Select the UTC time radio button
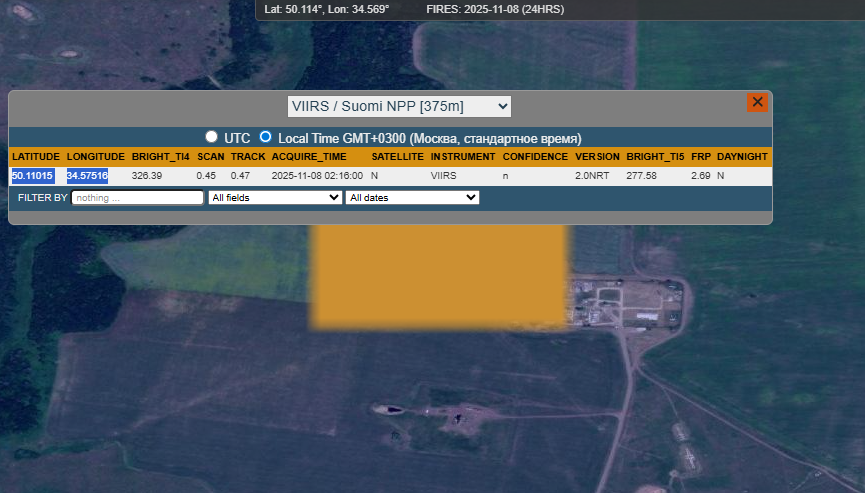 tap(211, 137)
